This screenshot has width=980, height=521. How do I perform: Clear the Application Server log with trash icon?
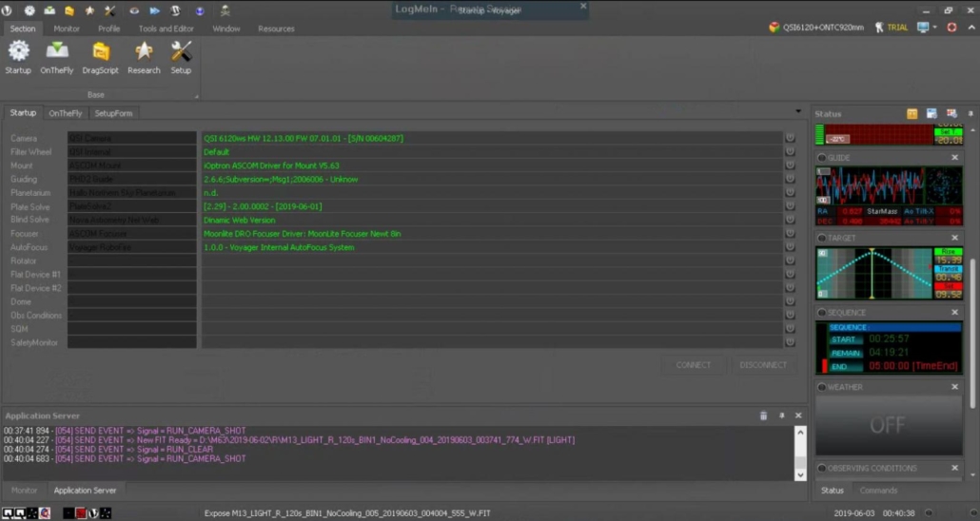763,415
